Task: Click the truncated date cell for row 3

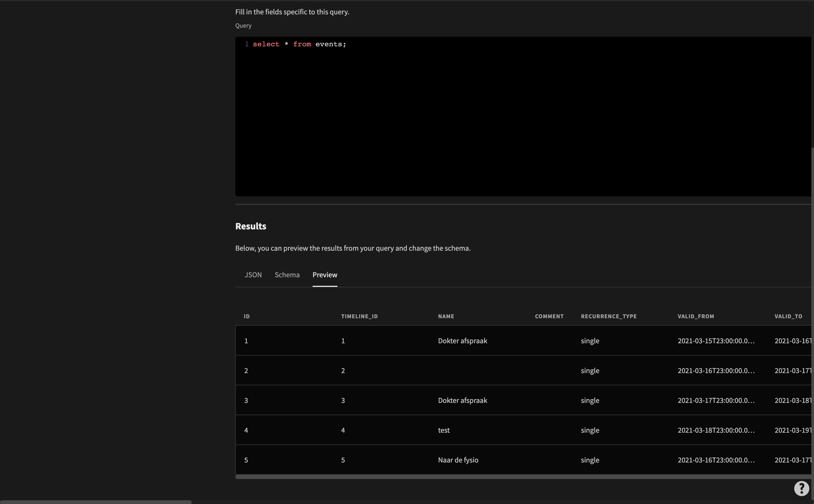Action: (x=717, y=400)
